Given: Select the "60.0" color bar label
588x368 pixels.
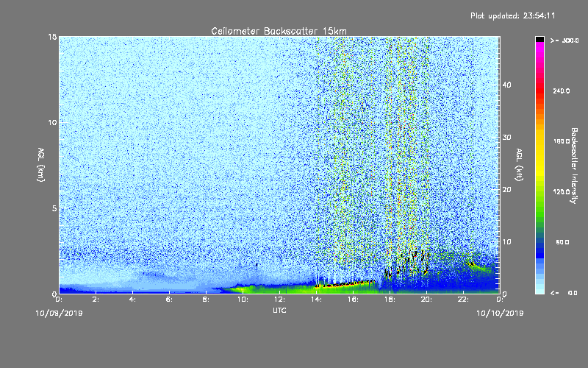Looking at the screenshot, I should [562, 242].
